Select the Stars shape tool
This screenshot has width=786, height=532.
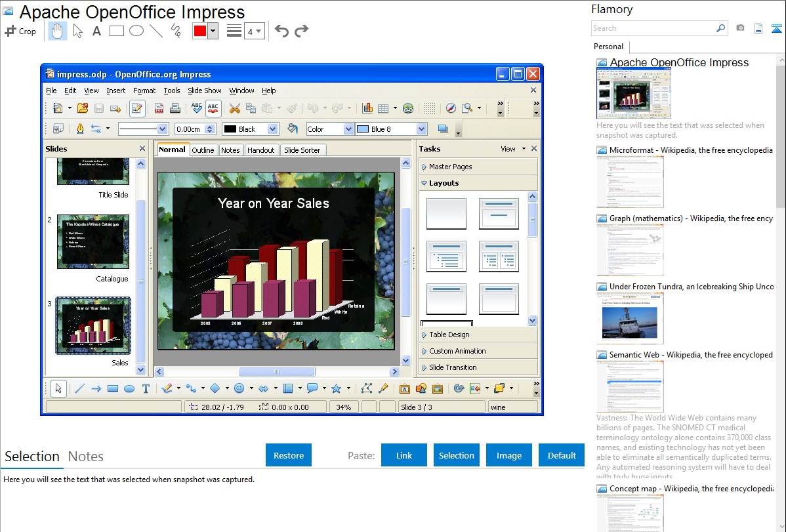336,388
